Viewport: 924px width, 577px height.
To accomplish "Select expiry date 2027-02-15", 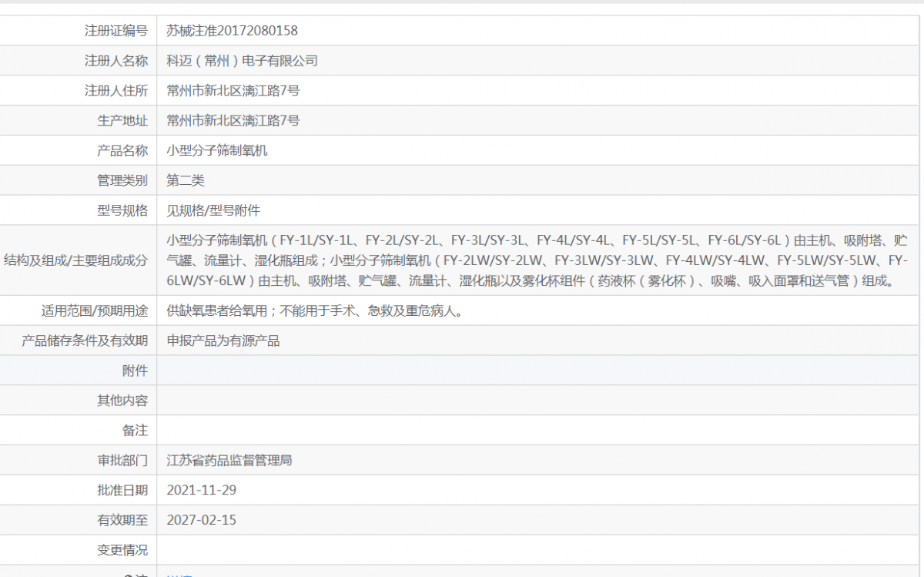I will tap(202, 521).
